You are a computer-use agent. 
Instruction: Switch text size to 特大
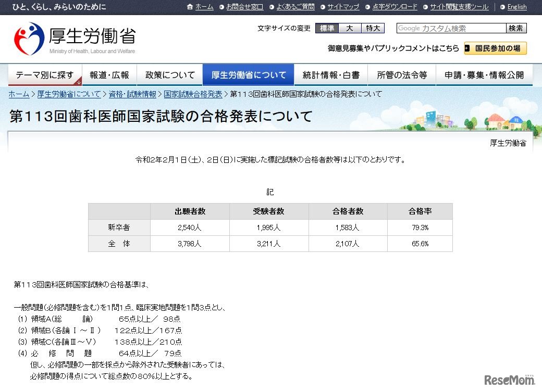pyautogui.click(x=372, y=28)
